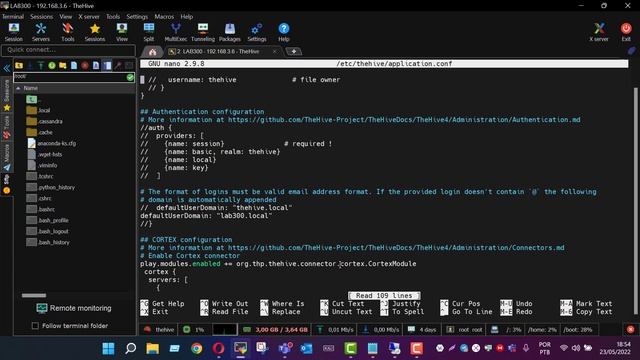This screenshot has height=360, width=640.
Task: Create new file icon in SFTP toolbar
Action: 74,65
